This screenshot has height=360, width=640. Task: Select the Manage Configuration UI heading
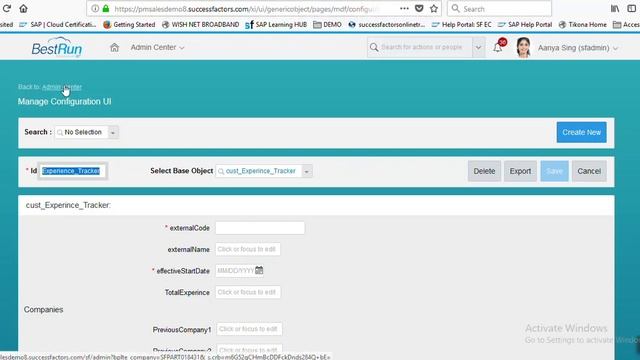coord(64,101)
